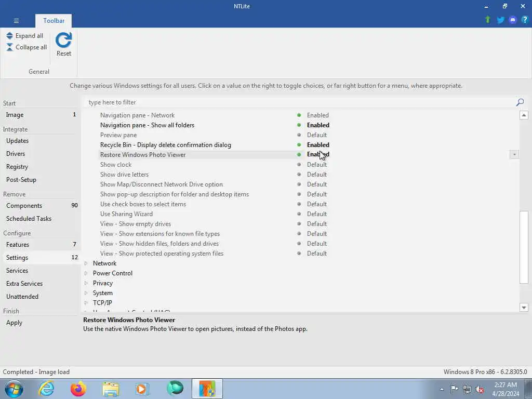Click the Action Center flag tray icon
The height and width of the screenshot is (399, 532).
(x=454, y=389)
